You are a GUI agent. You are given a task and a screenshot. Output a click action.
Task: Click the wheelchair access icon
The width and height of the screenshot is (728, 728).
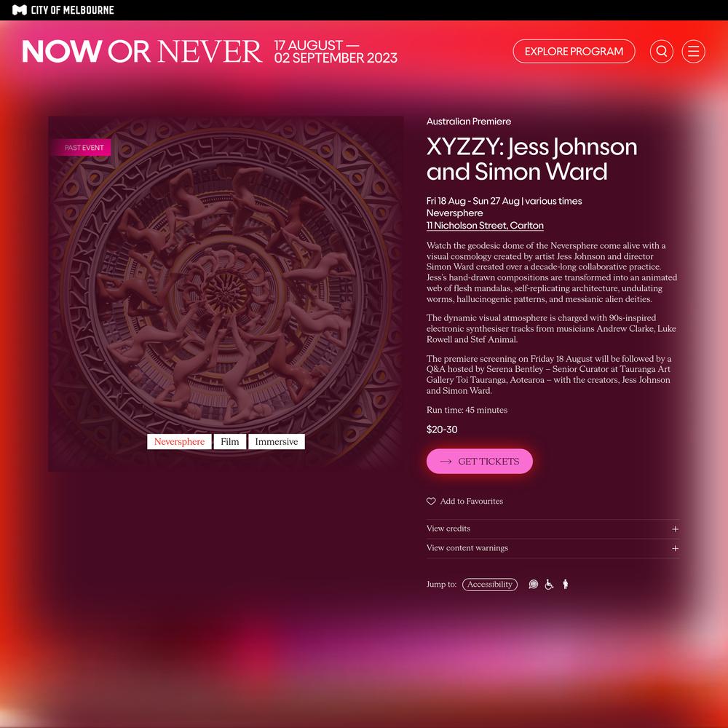549,584
